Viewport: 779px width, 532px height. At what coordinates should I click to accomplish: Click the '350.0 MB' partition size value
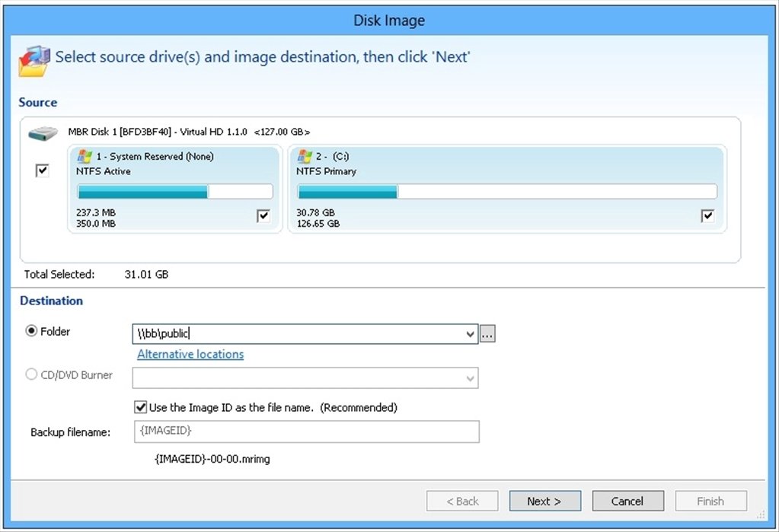[x=96, y=224]
